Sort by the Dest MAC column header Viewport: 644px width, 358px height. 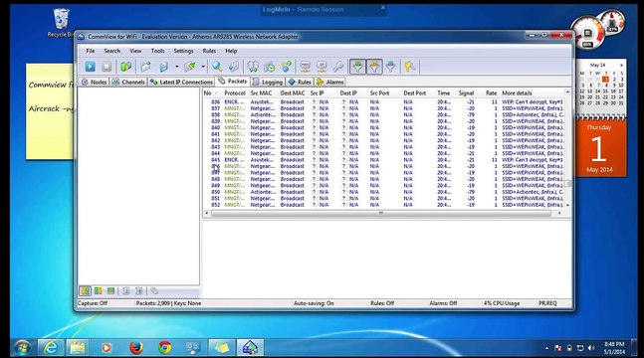point(293,93)
